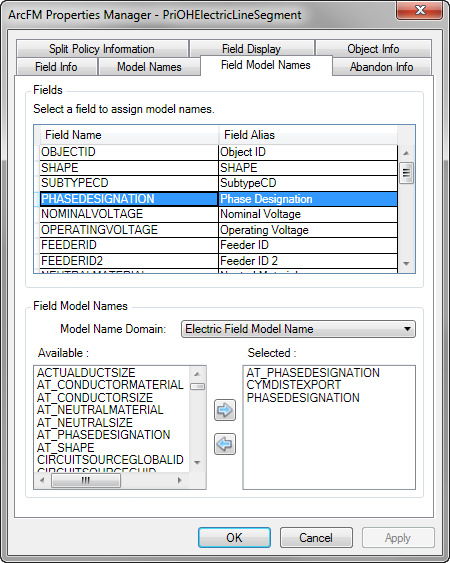Click the Available list scroll left arrow
Screen dimensions: 450x563
pyautogui.click(x=42, y=480)
